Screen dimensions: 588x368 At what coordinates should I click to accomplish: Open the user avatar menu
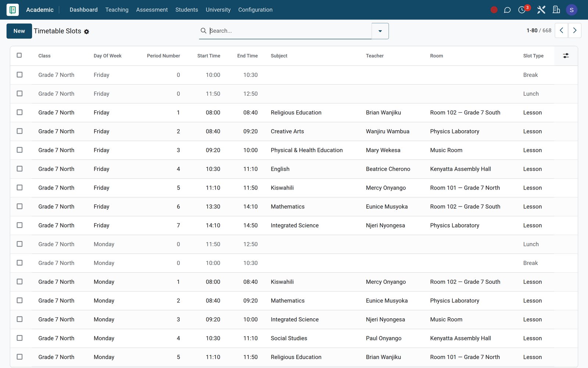click(x=571, y=10)
